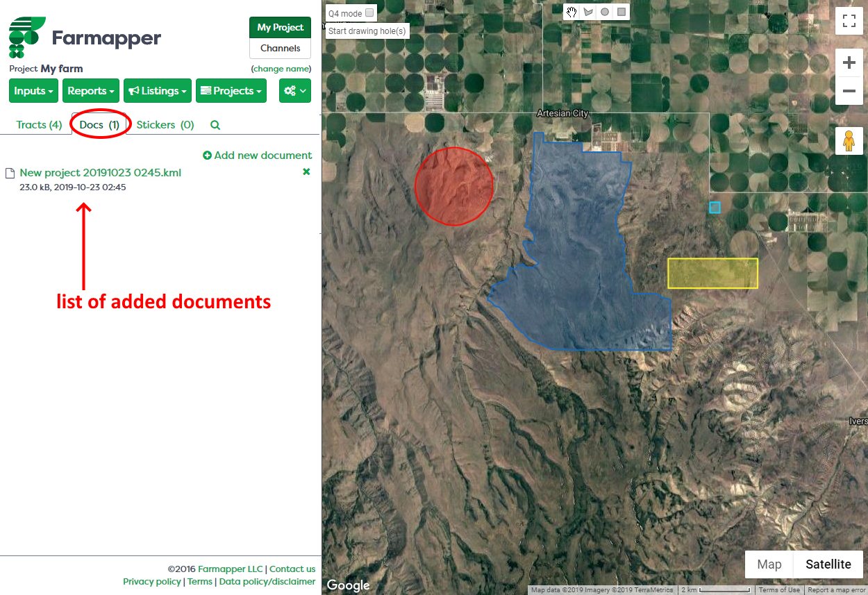
Task: Click the yellow rectangle tract on map
Action: point(712,274)
